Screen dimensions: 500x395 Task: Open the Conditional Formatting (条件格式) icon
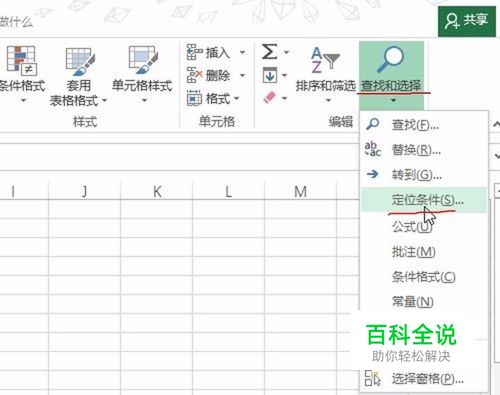(x=21, y=61)
